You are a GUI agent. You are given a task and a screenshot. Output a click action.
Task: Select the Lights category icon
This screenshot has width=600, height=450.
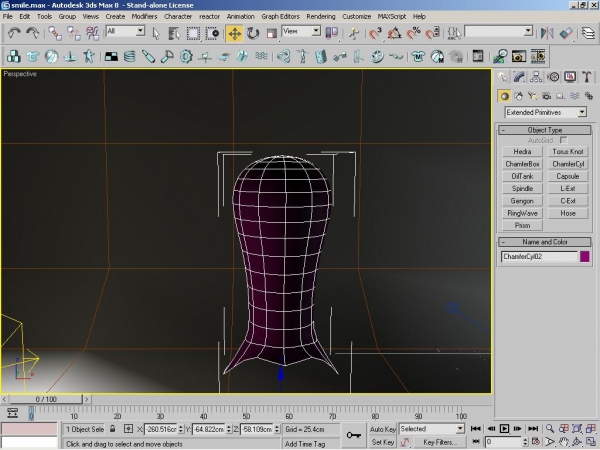(x=532, y=96)
